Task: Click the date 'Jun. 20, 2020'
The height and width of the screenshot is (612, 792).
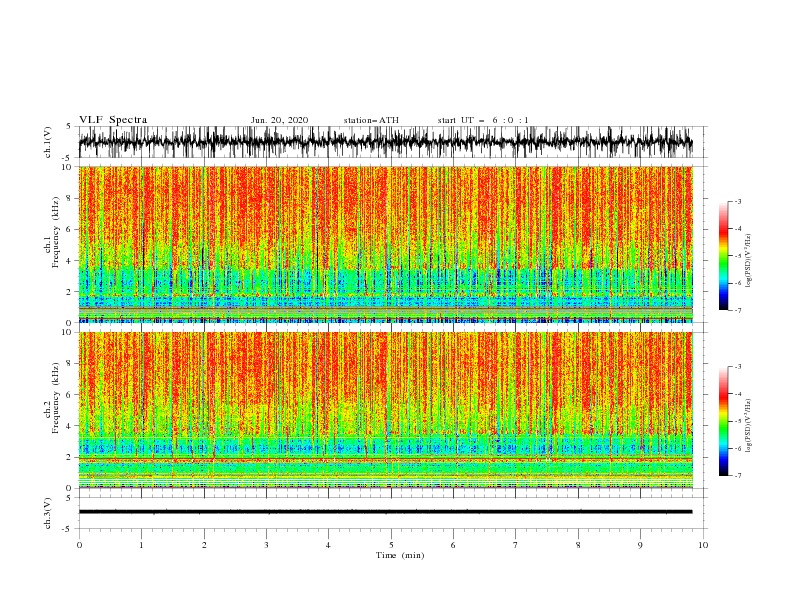Action: [279, 120]
